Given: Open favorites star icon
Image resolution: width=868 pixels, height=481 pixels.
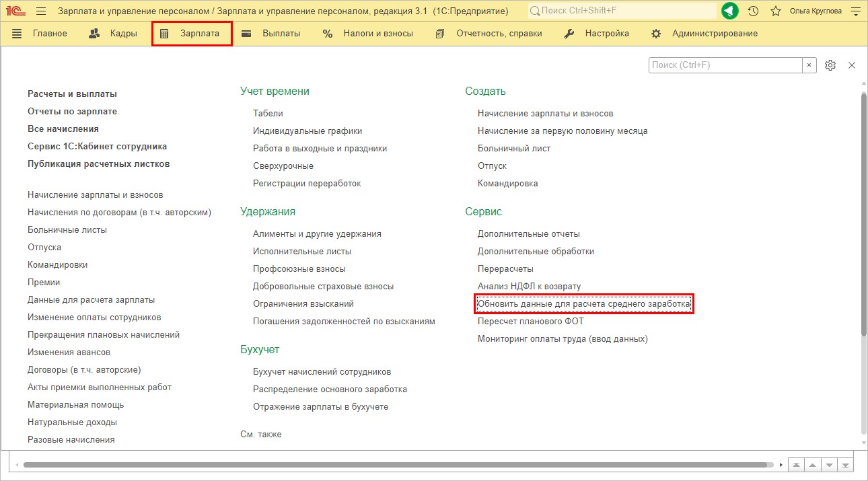Looking at the screenshot, I should tap(775, 11).
